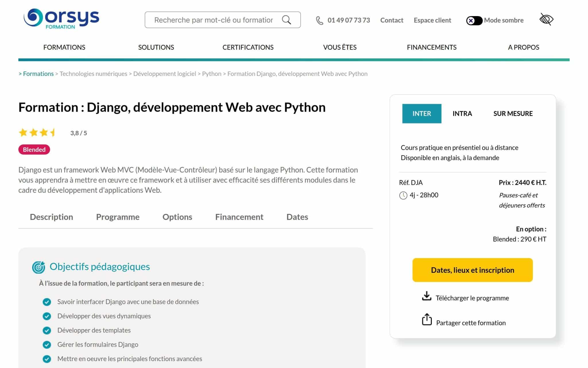The image size is (588, 368).
Task: Select the INTRA tab
Action: (462, 114)
